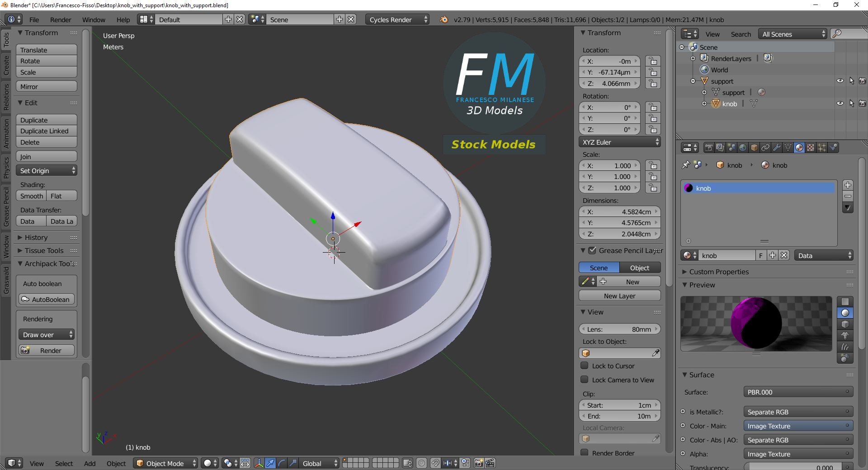Switch to the Create tab in tool shelf
Image resolution: width=868 pixels, height=470 pixels.
tap(6, 65)
